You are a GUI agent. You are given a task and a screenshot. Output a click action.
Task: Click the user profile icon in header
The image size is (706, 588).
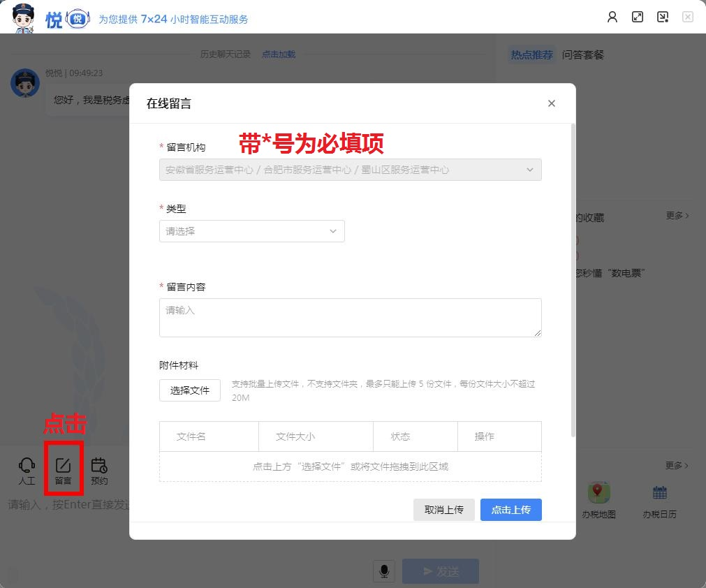pos(612,17)
